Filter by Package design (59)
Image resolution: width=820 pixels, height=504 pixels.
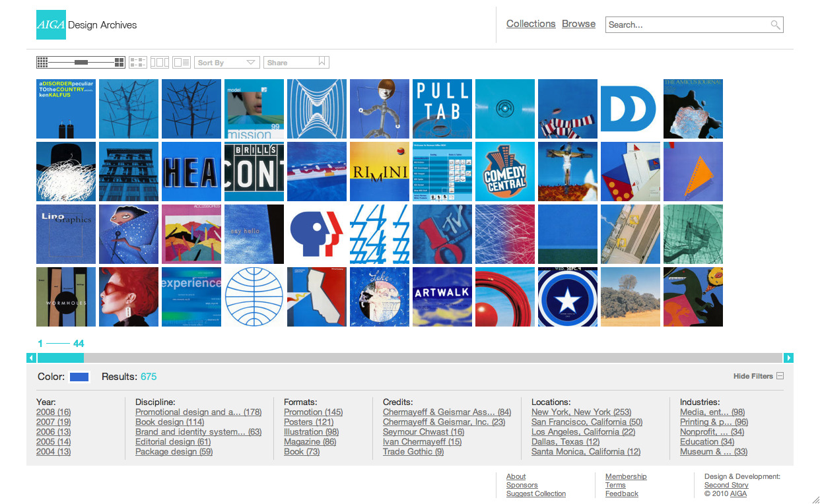coord(174,452)
